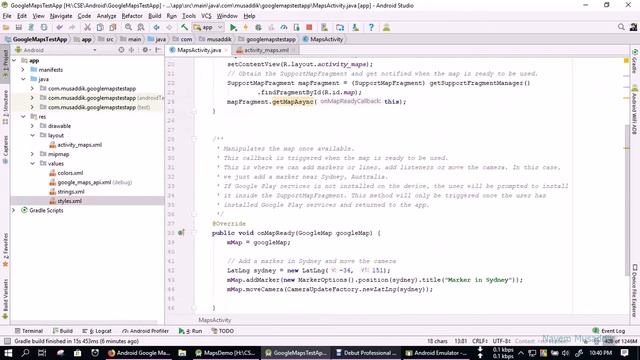Click the Debug app bug icon
This screenshot has width=640, height=360.
click(258, 27)
